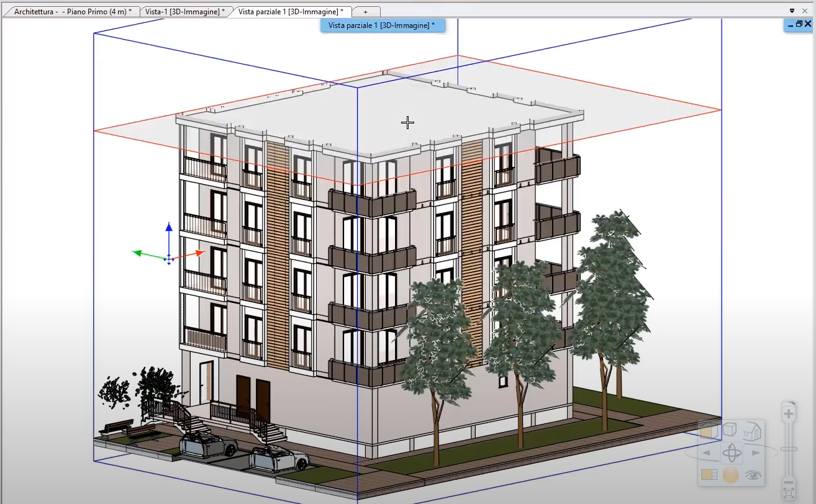Click the floating Vista parziale 1 title label
816x504 pixels.
point(382,25)
